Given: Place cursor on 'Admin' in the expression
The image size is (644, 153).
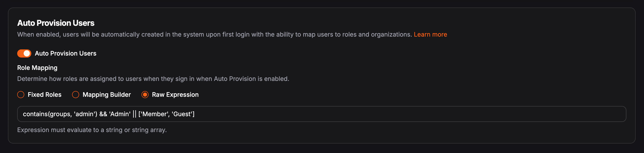Looking at the screenshot, I should coord(120,114).
